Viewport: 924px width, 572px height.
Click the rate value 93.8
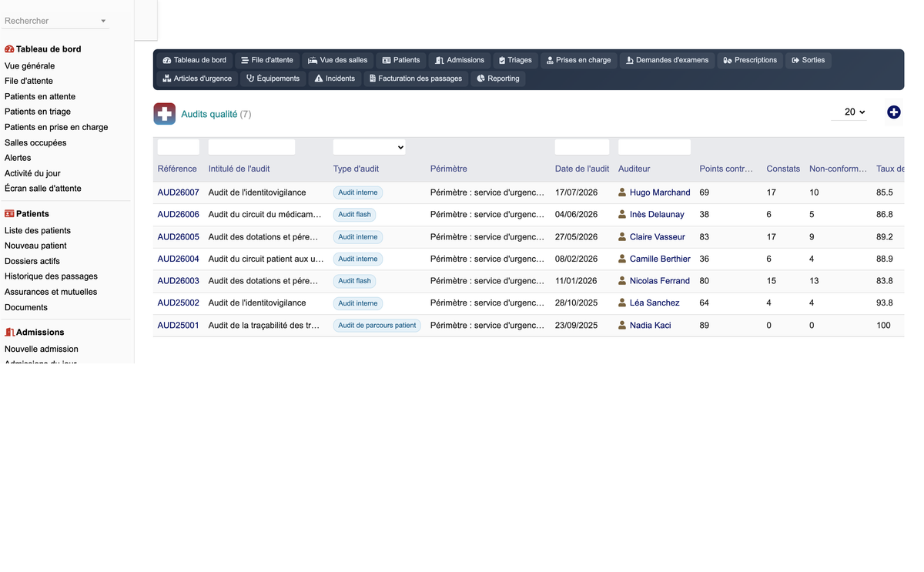pyautogui.click(x=885, y=303)
